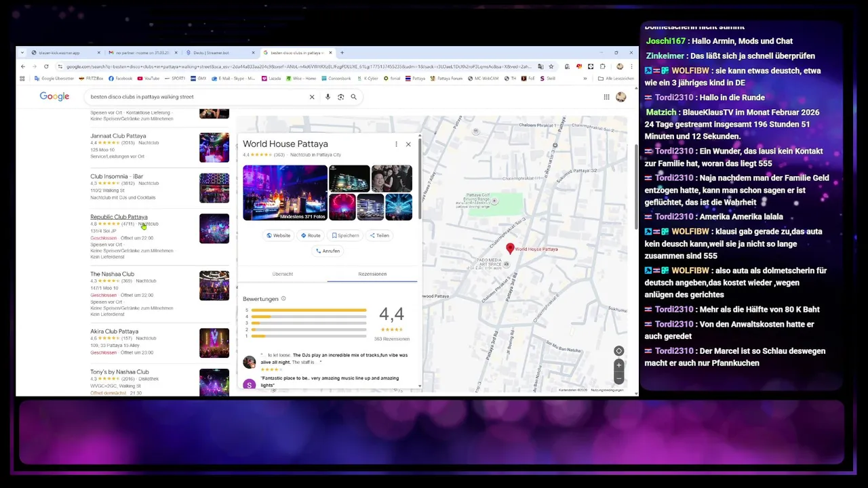Open the Google account profile picture

click(621, 97)
